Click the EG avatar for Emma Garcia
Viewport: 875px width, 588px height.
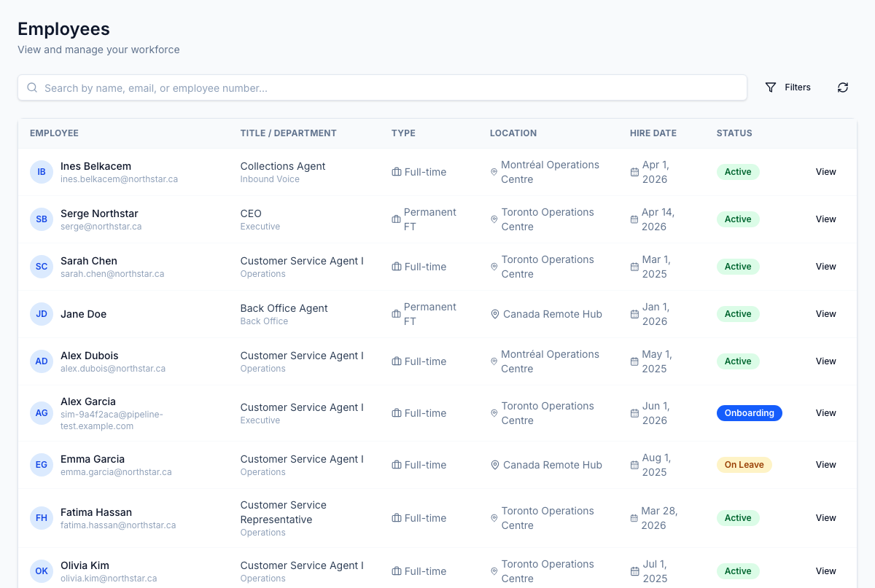(x=42, y=465)
